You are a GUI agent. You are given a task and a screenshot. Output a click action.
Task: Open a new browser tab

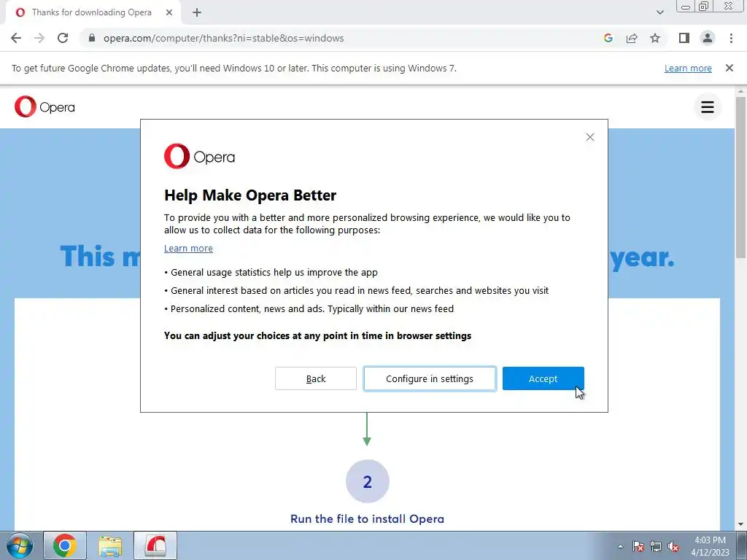point(197,12)
